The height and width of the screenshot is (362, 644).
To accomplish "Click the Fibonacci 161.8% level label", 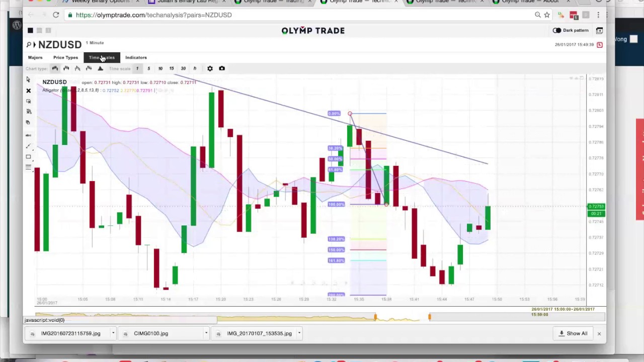I will [x=336, y=260].
